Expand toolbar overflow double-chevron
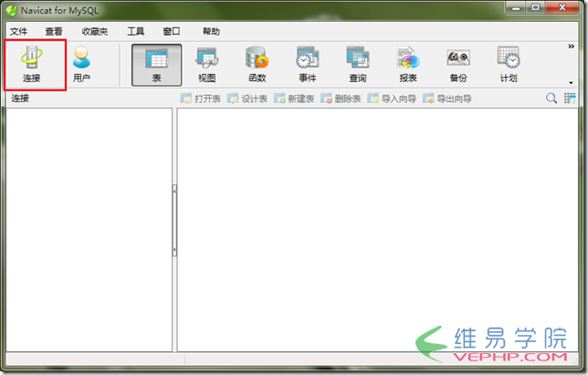 (571, 47)
